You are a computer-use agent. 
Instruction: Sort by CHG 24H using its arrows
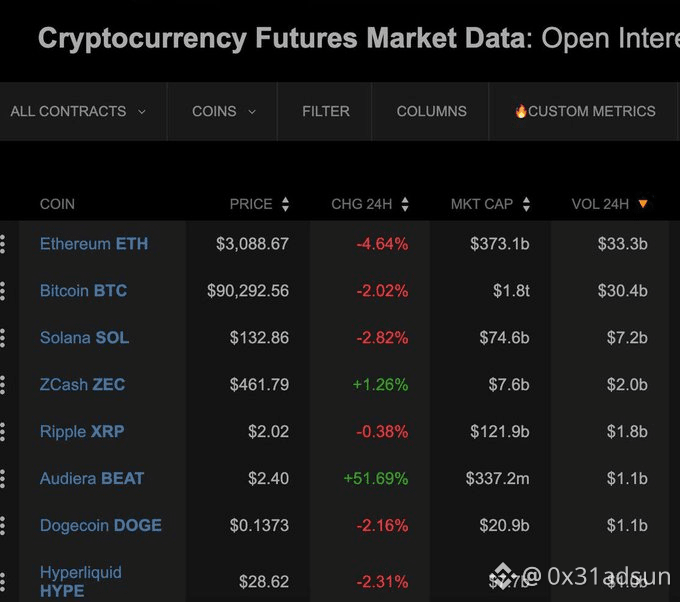(405, 204)
